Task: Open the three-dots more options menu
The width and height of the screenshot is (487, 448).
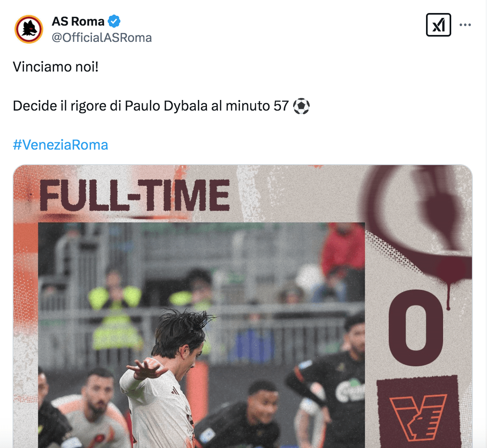Action: point(465,25)
